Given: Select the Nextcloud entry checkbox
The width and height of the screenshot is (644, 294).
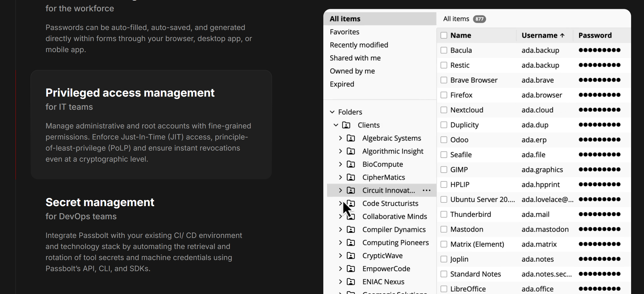Looking at the screenshot, I should (x=444, y=110).
